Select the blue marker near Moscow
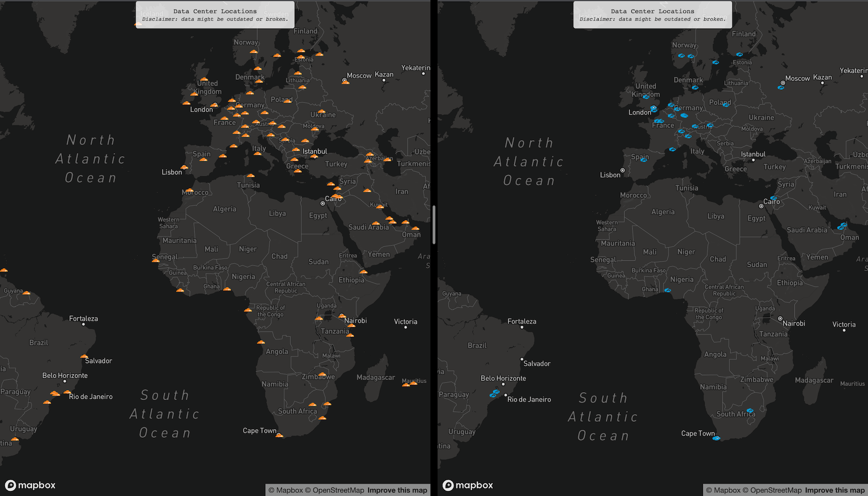This screenshot has width=868, height=496. pyautogui.click(x=781, y=87)
